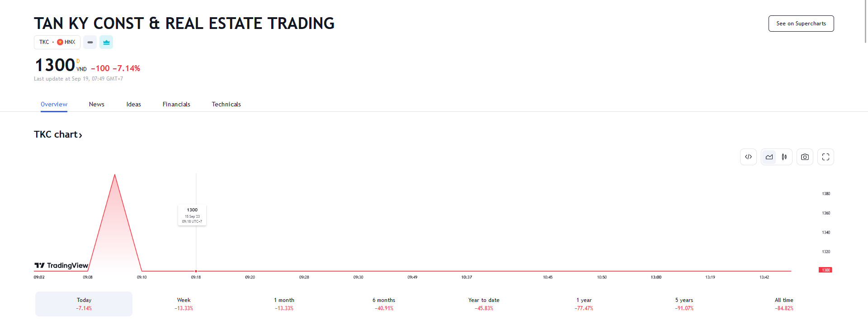Switch time range to 1 year

click(584, 304)
